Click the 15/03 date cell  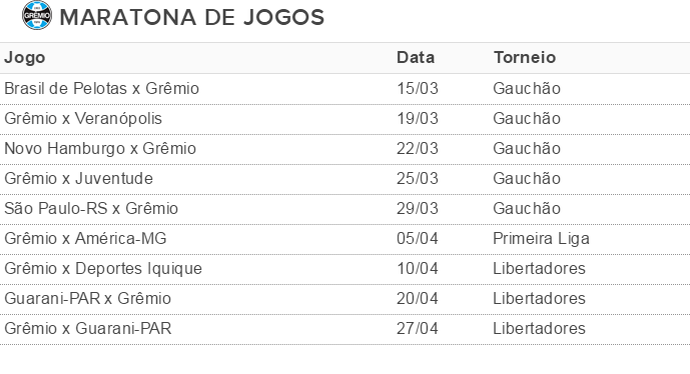point(417,88)
